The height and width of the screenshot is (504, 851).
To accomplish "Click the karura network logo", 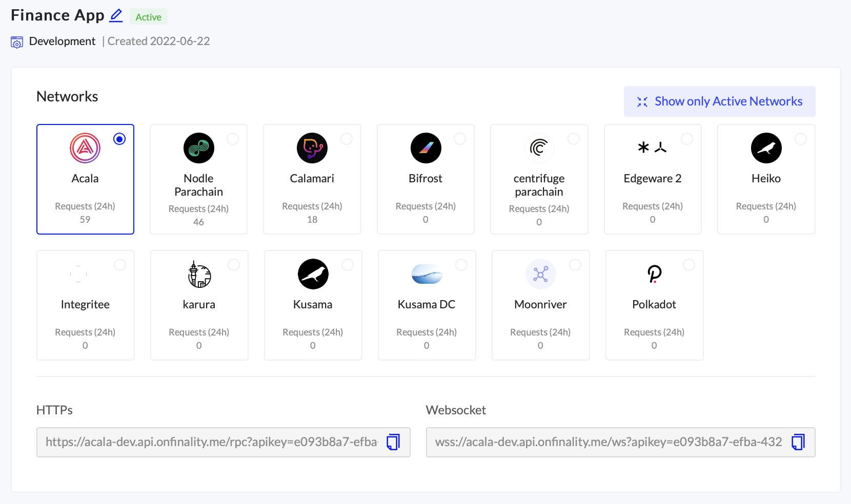I will point(199,274).
